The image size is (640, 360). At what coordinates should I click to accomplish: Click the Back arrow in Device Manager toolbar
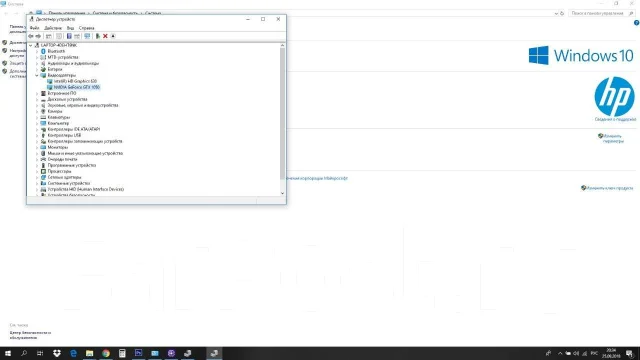coord(31,36)
